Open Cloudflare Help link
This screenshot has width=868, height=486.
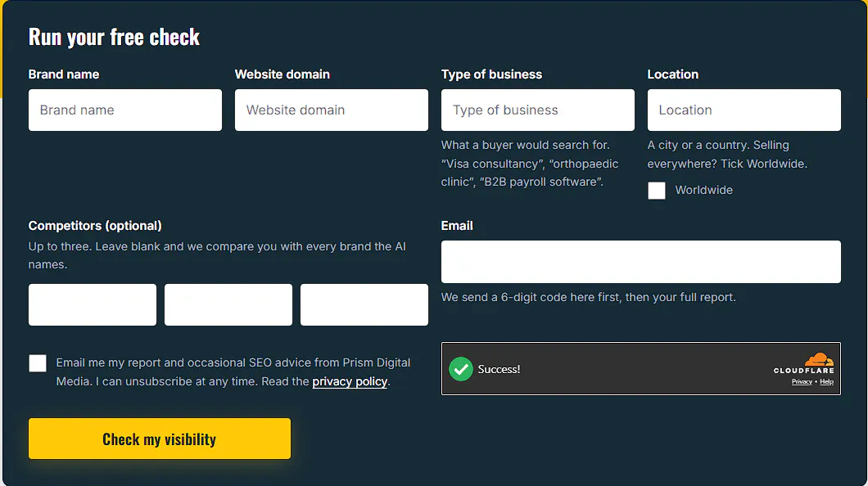(x=826, y=381)
